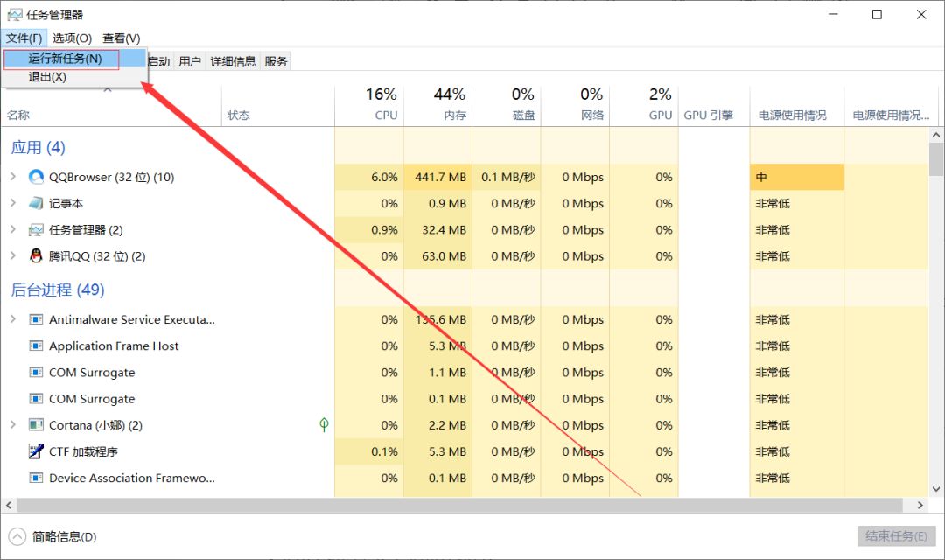Click the Cortana (小娜) process icon
The width and height of the screenshot is (945, 560).
coord(36,425)
